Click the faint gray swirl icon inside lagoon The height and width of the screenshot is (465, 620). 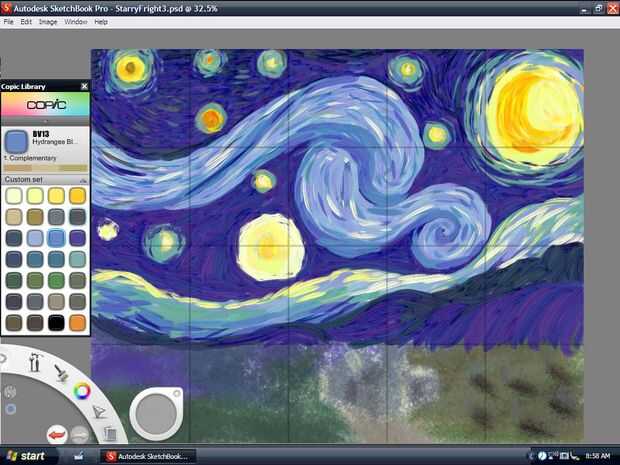(x=10, y=391)
